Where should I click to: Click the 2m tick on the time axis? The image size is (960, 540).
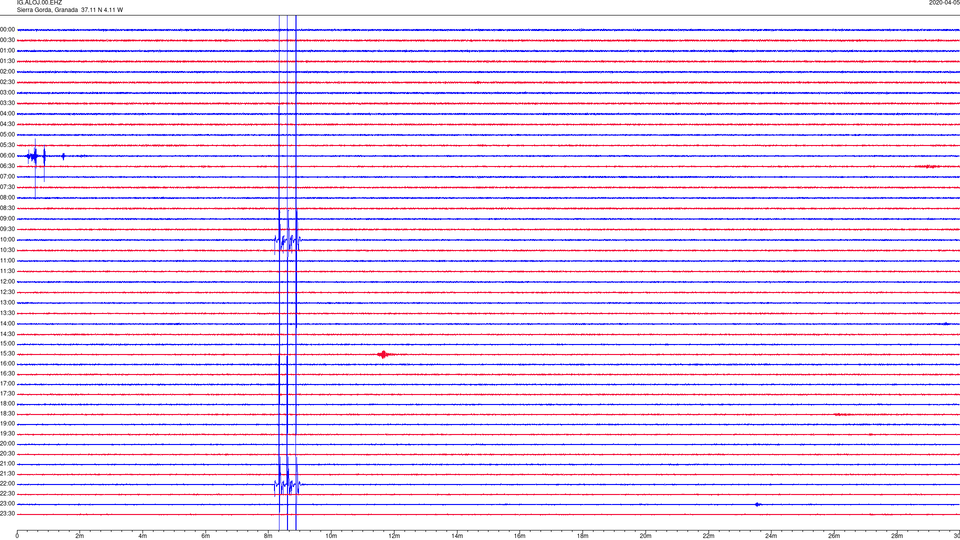point(80,536)
